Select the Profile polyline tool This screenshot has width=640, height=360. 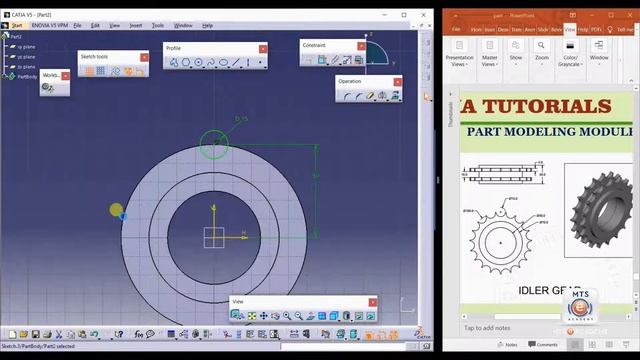click(174, 62)
